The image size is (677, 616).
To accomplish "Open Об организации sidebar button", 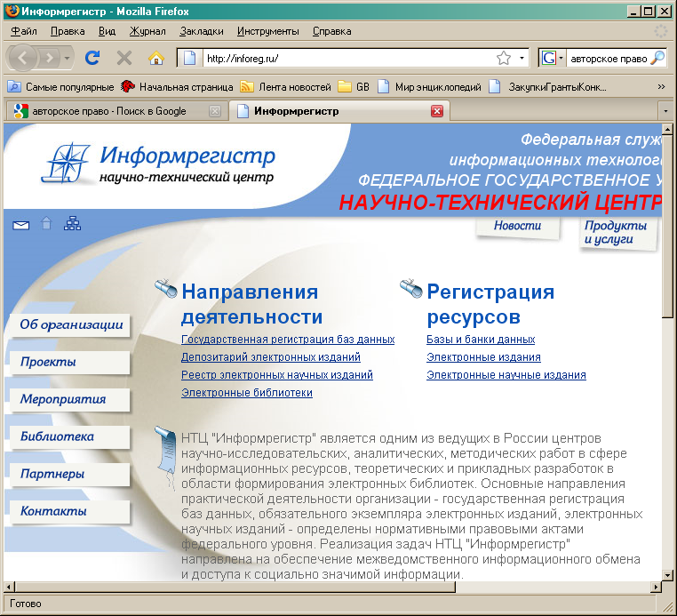I will click(x=70, y=324).
